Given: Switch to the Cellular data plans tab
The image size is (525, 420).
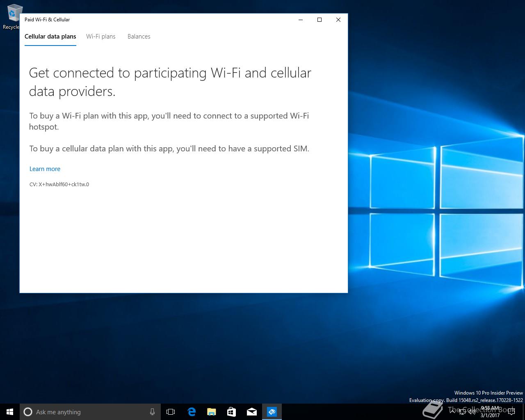Looking at the screenshot, I should pos(50,37).
